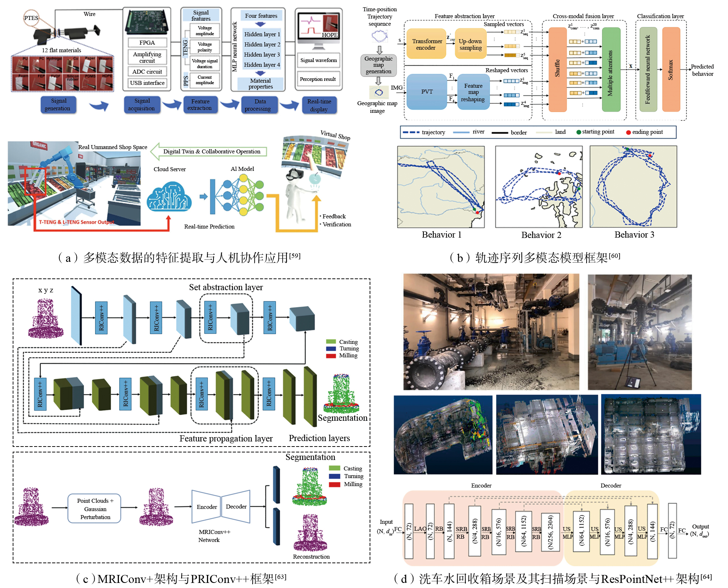Viewport: 728px width, 588px height.
Task: Click the Real-time display blue box
Action: [x=319, y=105]
